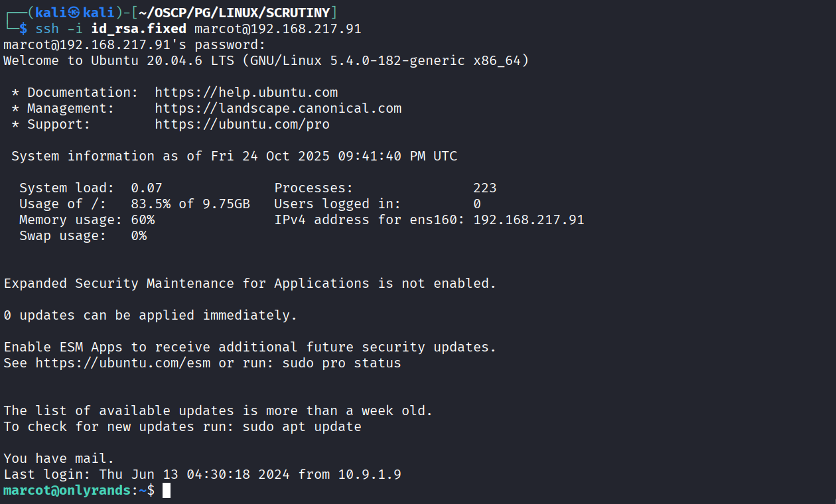Click the Kali symbol in the prompt

click(74, 13)
